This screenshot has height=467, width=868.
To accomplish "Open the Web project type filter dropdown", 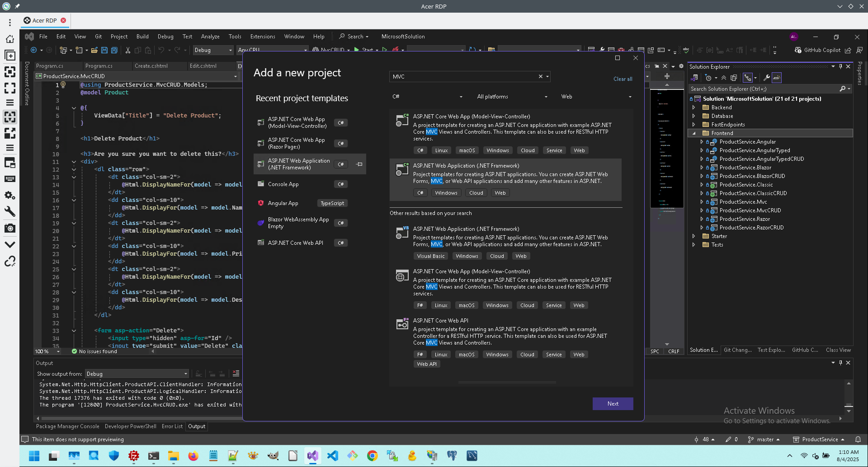I will 596,97.
